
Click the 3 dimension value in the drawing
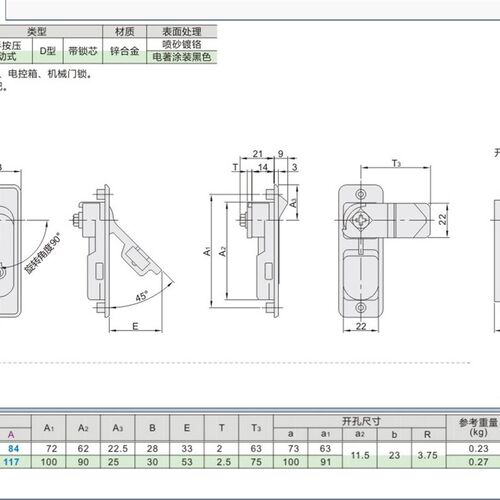tap(295, 167)
